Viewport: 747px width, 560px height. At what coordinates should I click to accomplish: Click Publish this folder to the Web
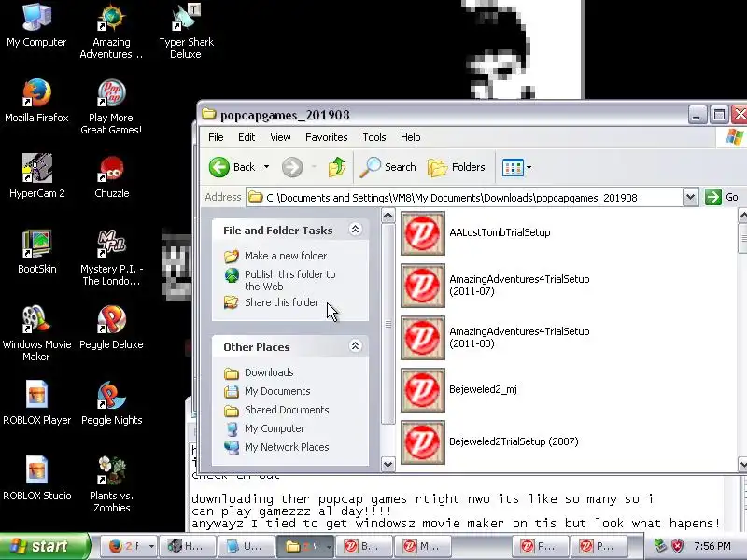tap(289, 280)
